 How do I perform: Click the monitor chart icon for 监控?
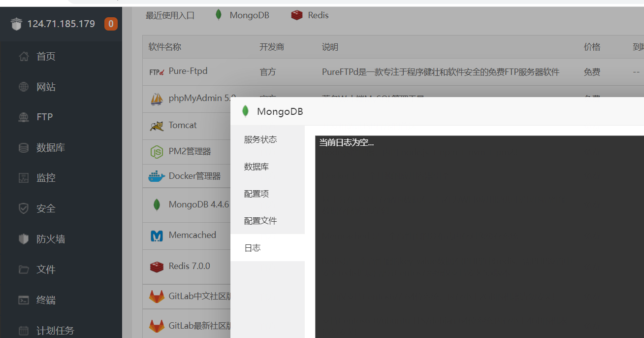[24, 178]
